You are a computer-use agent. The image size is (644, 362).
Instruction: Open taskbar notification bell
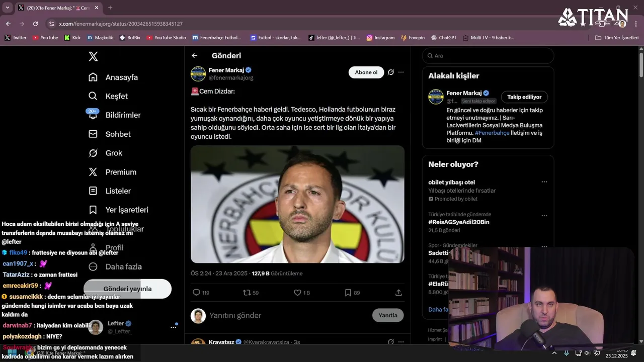pyautogui.click(x=633, y=353)
